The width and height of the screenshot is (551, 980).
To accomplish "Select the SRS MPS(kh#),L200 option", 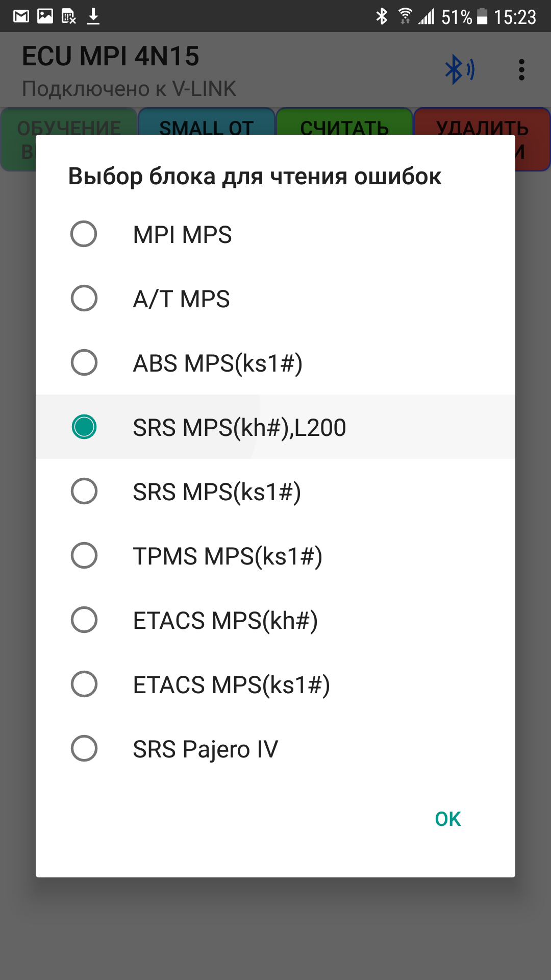I will [84, 427].
